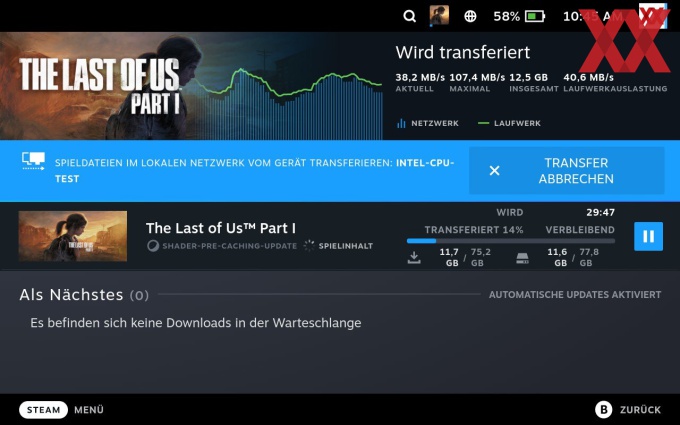Click the download status game avatar icon

(439, 16)
